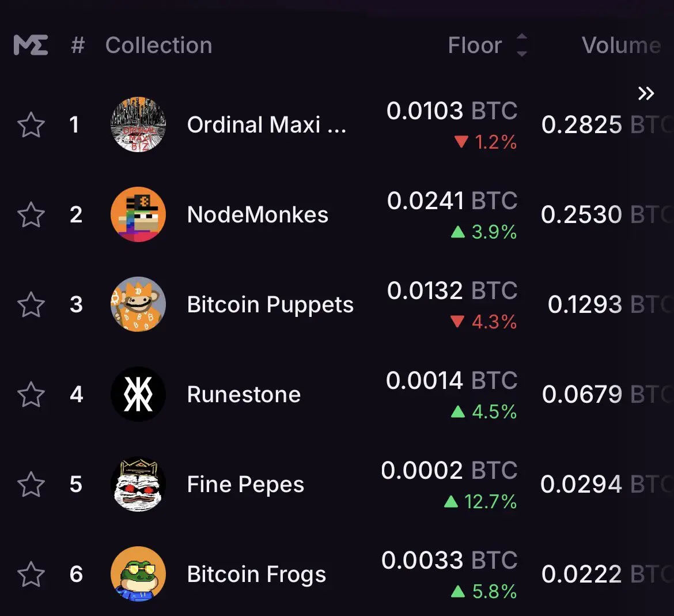The image size is (674, 616).
Task: Click the Collection column header
Action: [x=158, y=45]
